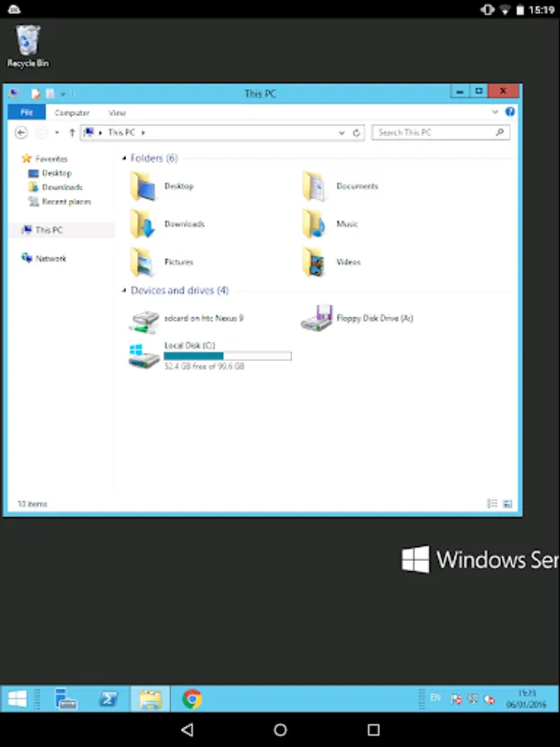The width and height of the screenshot is (560, 747).
Task: Click the Forward arrow in Explorer
Action: pos(41,133)
